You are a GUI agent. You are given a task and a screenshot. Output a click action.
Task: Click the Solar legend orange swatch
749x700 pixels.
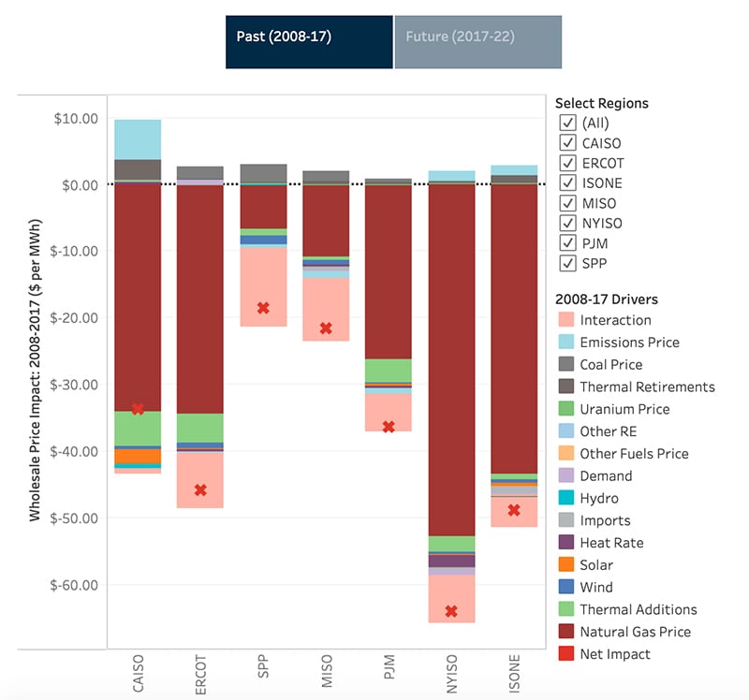[x=565, y=565]
